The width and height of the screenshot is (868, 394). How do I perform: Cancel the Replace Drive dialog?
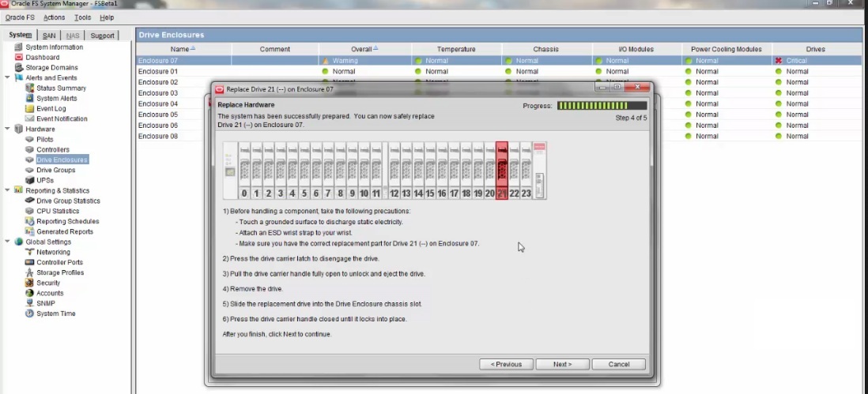[x=619, y=364]
